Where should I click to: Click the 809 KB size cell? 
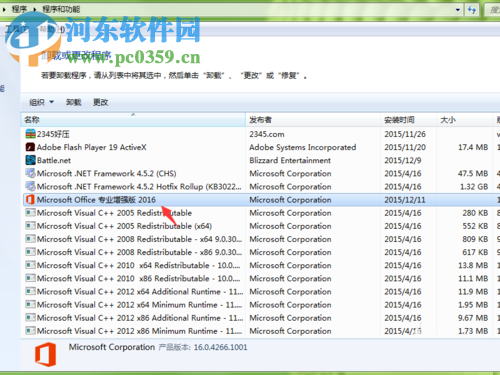(x=475, y=239)
